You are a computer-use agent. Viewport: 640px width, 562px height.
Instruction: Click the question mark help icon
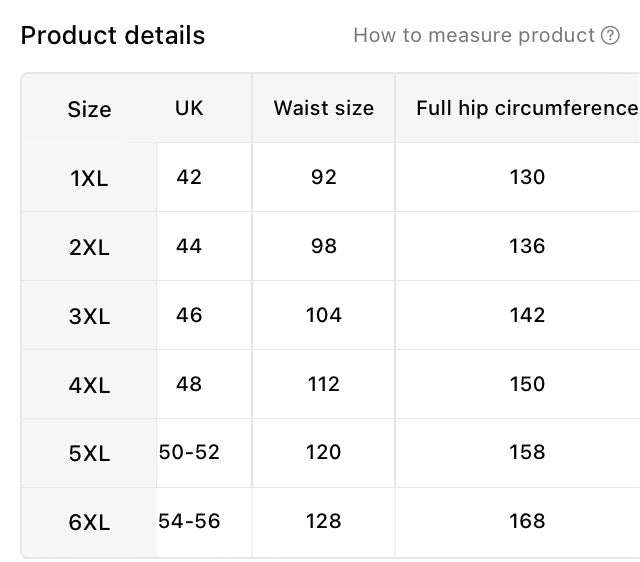610,35
